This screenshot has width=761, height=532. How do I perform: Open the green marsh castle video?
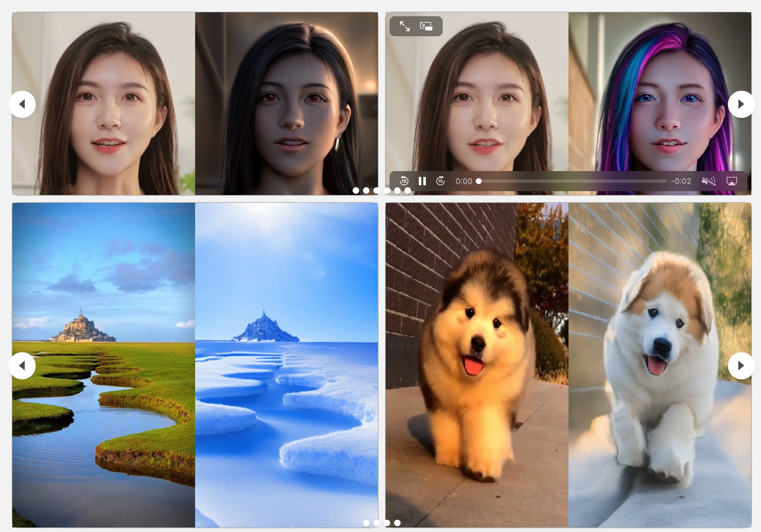pos(103,365)
